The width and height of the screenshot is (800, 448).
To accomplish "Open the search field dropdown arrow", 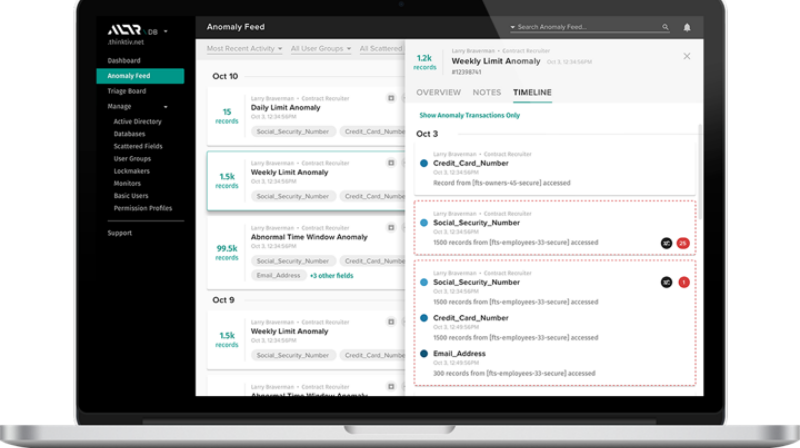I will click(512, 27).
